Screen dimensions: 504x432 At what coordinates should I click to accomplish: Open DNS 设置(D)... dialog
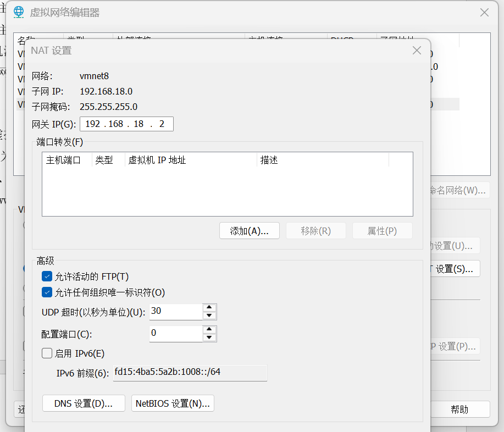(84, 403)
